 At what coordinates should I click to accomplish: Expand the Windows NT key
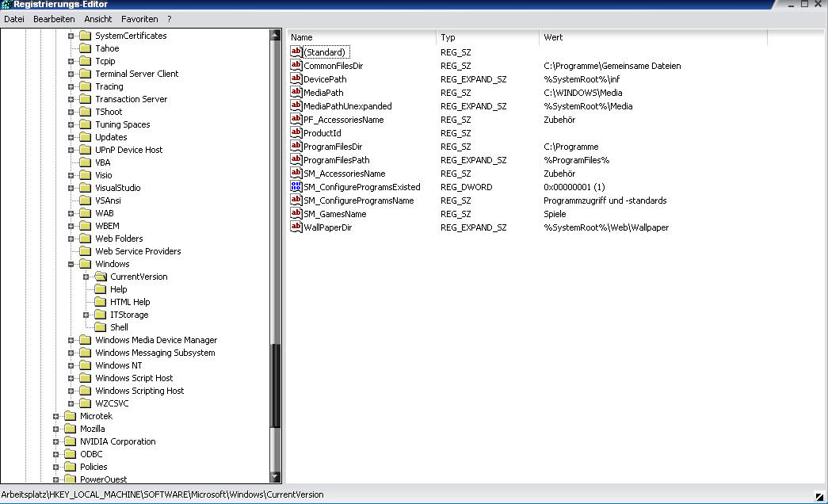tap(71, 365)
